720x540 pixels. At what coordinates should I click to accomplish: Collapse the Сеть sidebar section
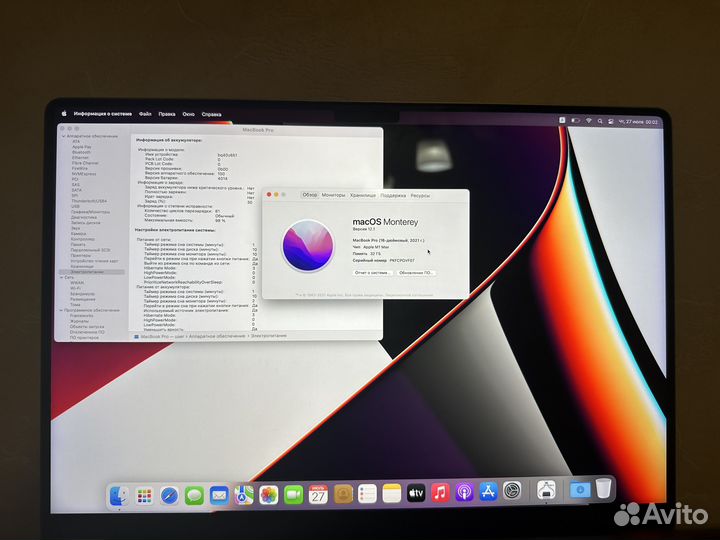tap(62, 277)
